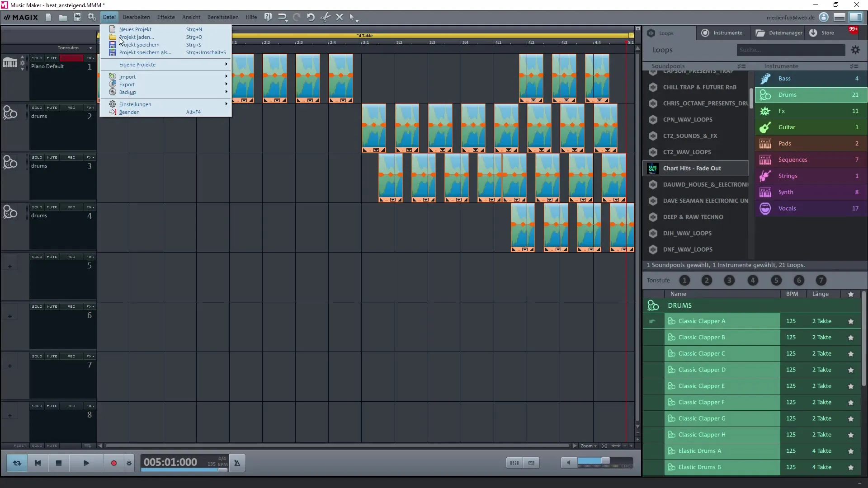Open FX dropdown on track 1

tap(90, 58)
